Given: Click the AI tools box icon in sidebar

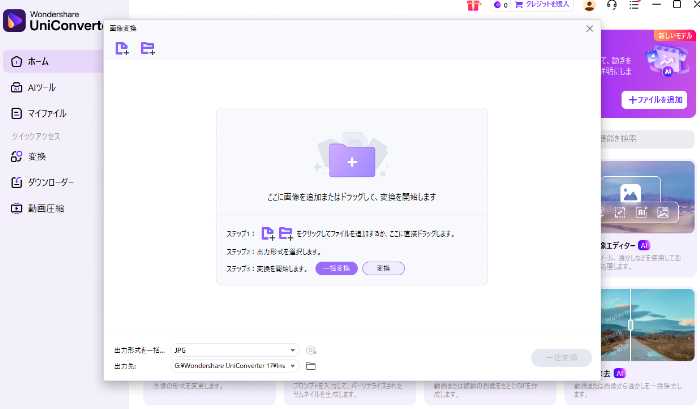Looking at the screenshot, I should (x=17, y=88).
